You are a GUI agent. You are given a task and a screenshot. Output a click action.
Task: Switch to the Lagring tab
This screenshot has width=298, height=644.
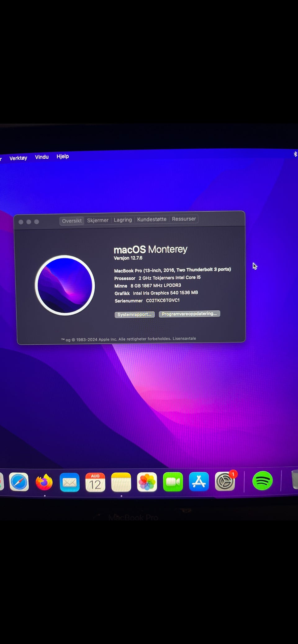tap(123, 220)
